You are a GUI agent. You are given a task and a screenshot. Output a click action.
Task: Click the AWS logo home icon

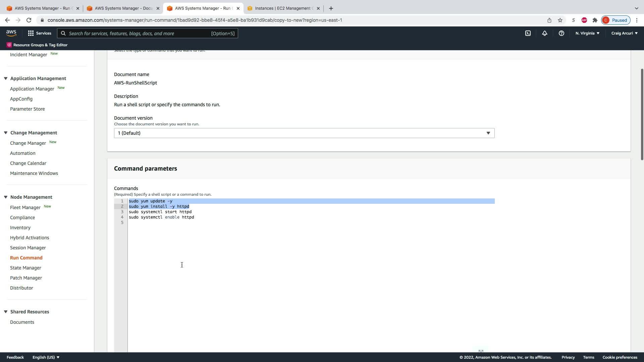pyautogui.click(x=11, y=33)
